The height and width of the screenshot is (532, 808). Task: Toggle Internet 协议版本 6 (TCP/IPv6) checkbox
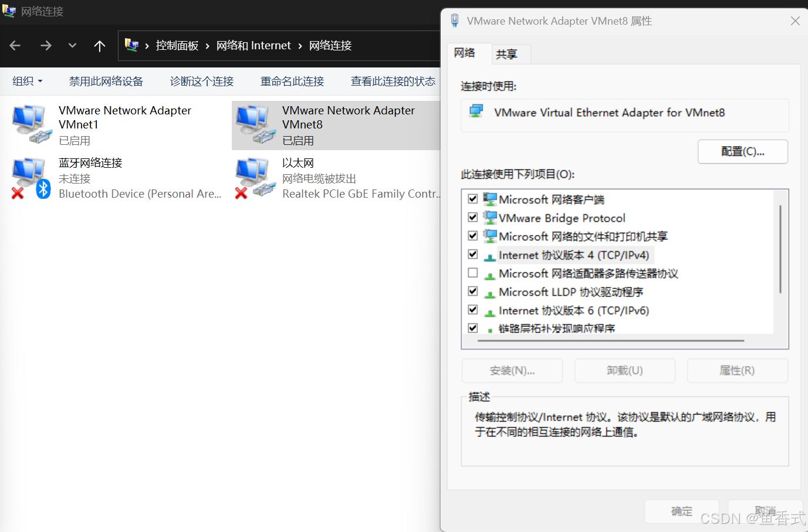click(x=473, y=310)
